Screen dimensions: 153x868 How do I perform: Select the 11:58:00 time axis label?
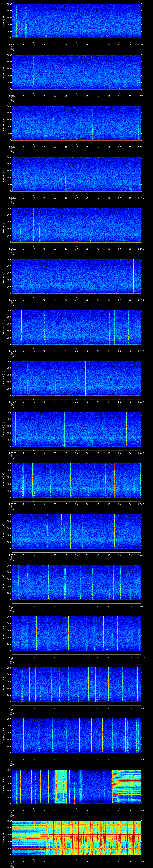click(12, 606)
